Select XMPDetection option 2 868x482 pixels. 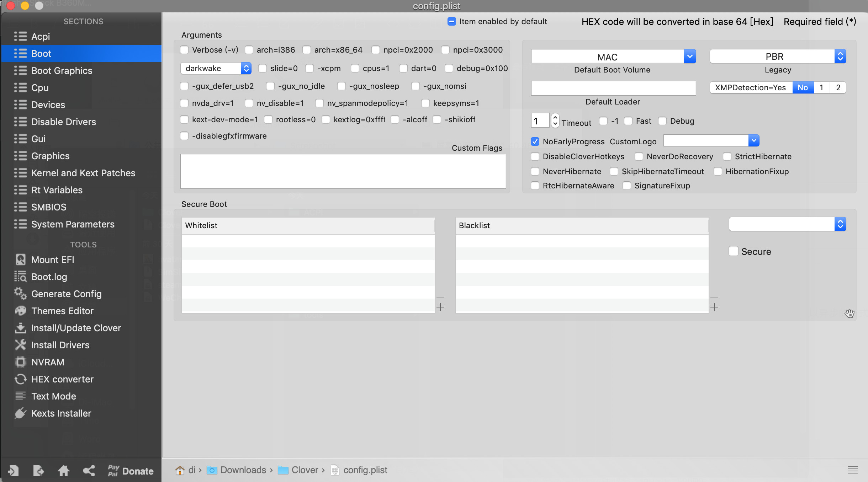[x=838, y=87]
